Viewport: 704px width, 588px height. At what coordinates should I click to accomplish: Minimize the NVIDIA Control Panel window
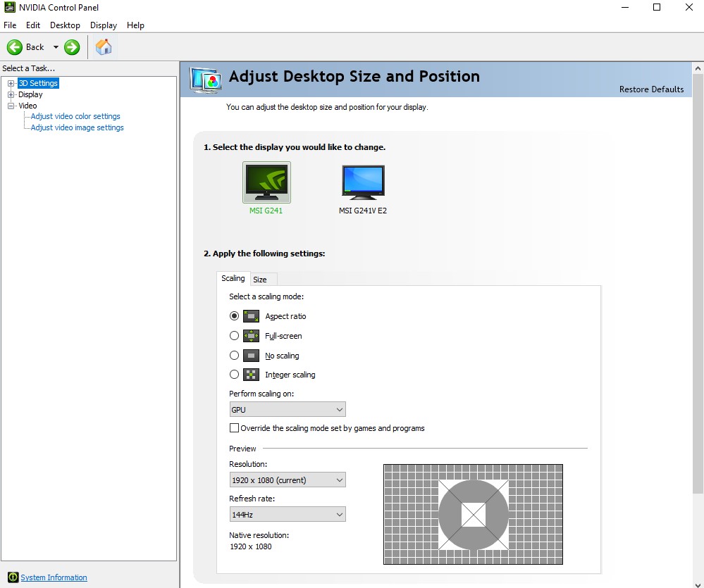pos(625,7)
